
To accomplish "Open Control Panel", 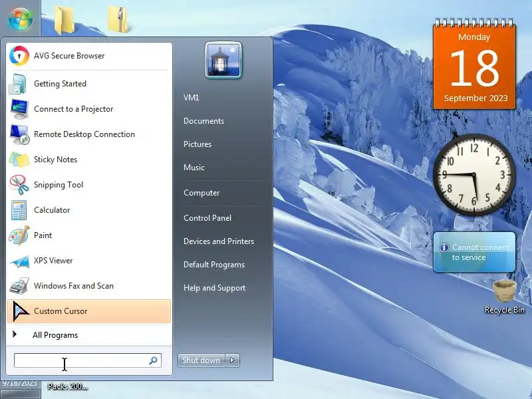I will click(x=207, y=218).
